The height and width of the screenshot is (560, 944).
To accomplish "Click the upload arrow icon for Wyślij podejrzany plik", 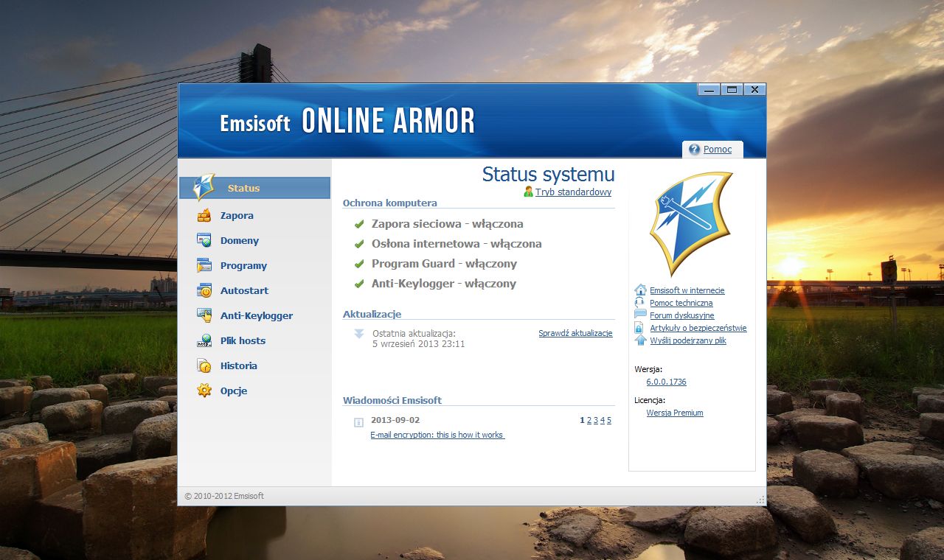I will (x=640, y=340).
